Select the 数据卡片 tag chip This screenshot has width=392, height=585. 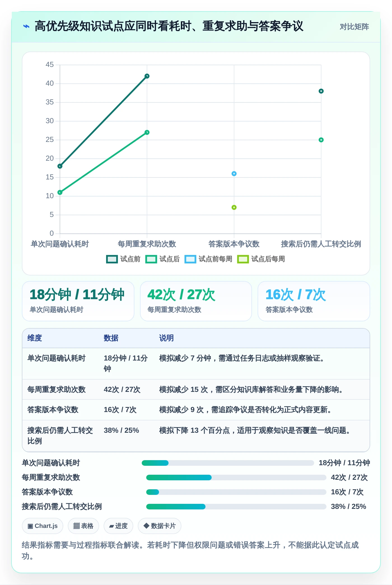[160, 526]
